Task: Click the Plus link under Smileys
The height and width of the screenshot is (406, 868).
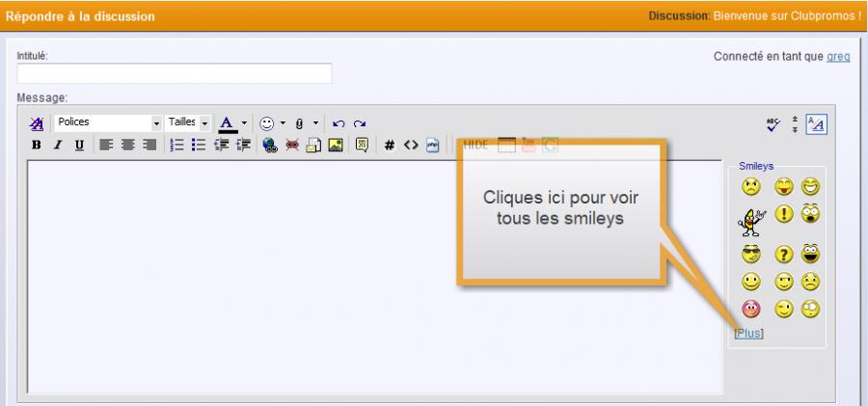Action: 748,334
